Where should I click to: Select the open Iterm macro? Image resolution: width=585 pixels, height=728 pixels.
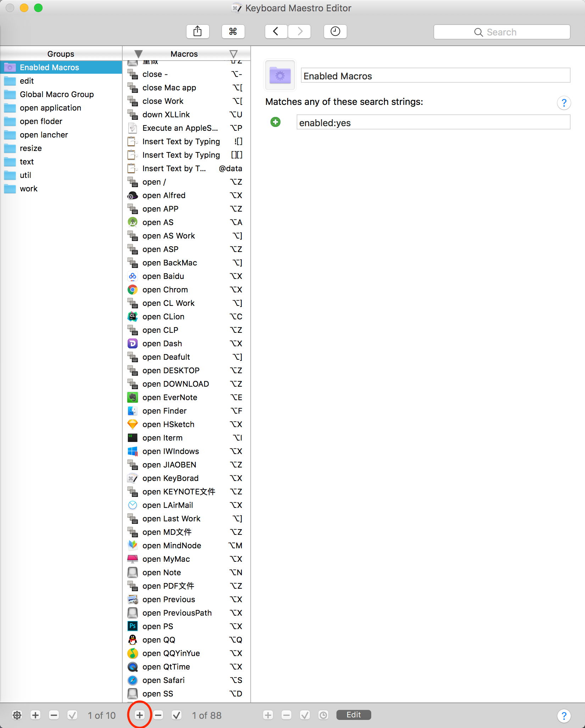pyautogui.click(x=186, y=438)
